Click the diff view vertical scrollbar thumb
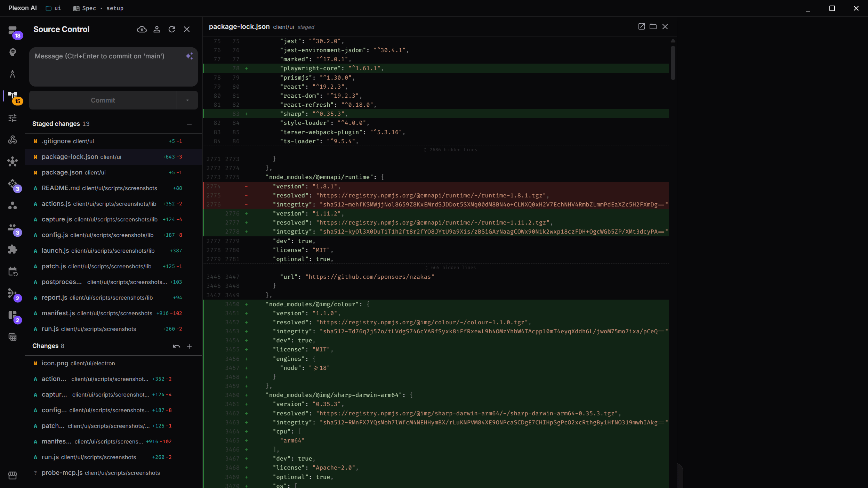This screenshot has height=488, width=868. pyautogui.click(x=673, y=63)
